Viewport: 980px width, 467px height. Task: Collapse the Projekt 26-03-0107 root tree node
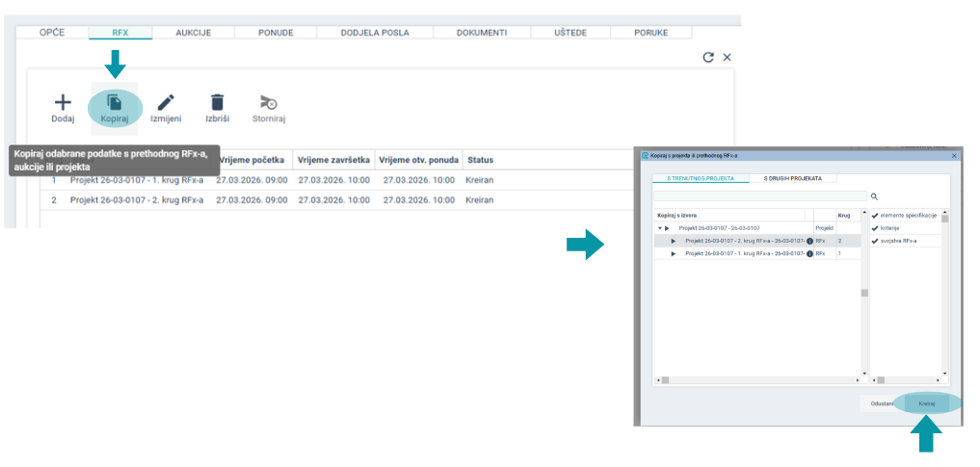[660, 228]
